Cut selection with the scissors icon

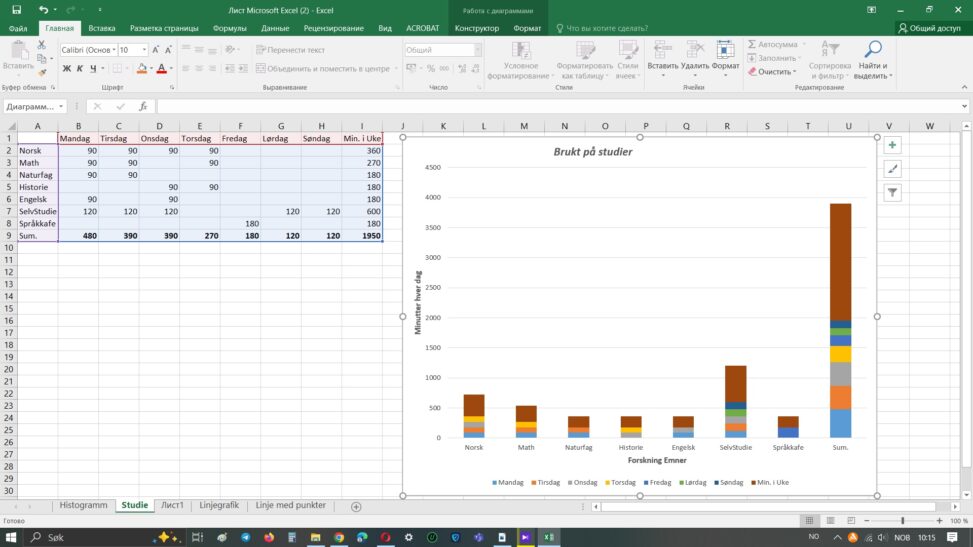coord(42,45)
